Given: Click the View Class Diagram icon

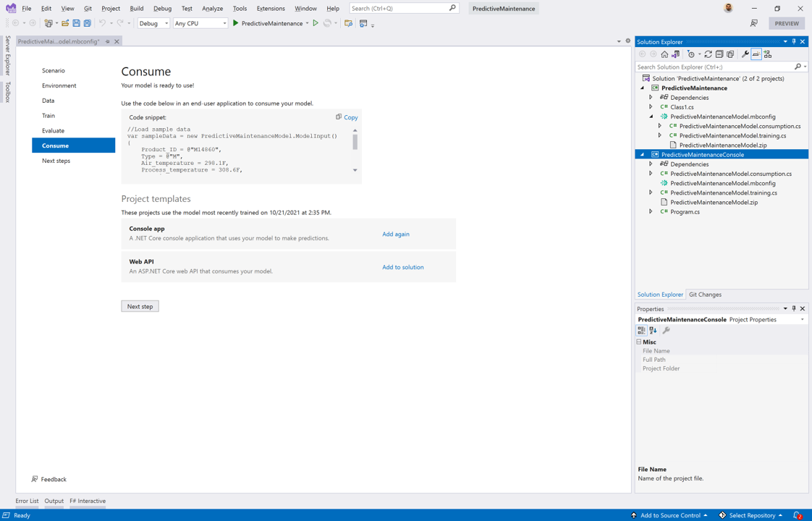Looking at the screenshot, I should tap(767, 54).
